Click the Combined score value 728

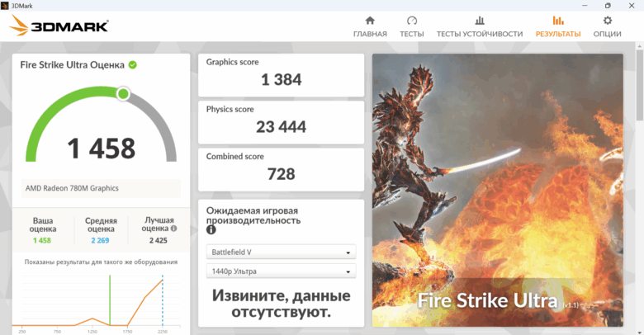coord(282,174)
